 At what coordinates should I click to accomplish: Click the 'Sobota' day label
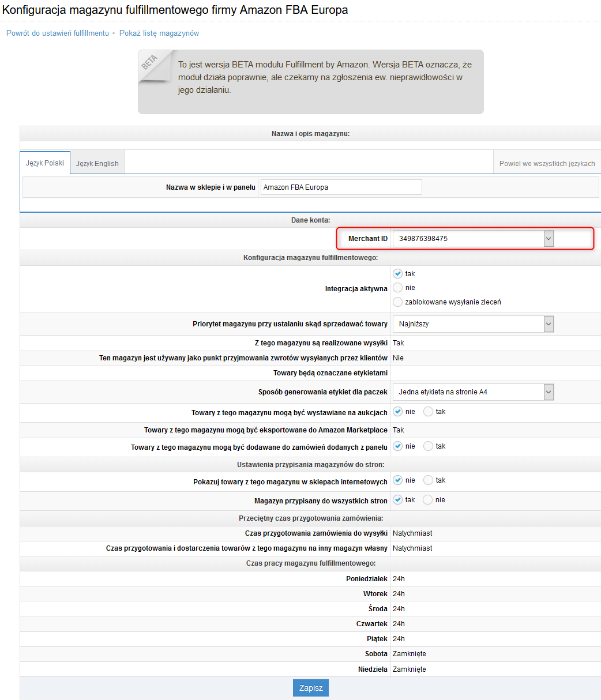[376, 654]
